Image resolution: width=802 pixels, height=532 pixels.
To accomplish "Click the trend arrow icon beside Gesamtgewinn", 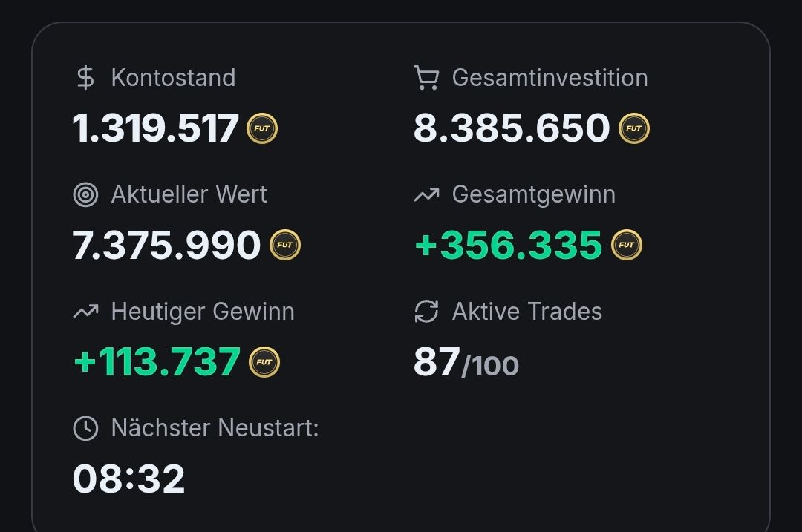I will click(x=426, y=195).
